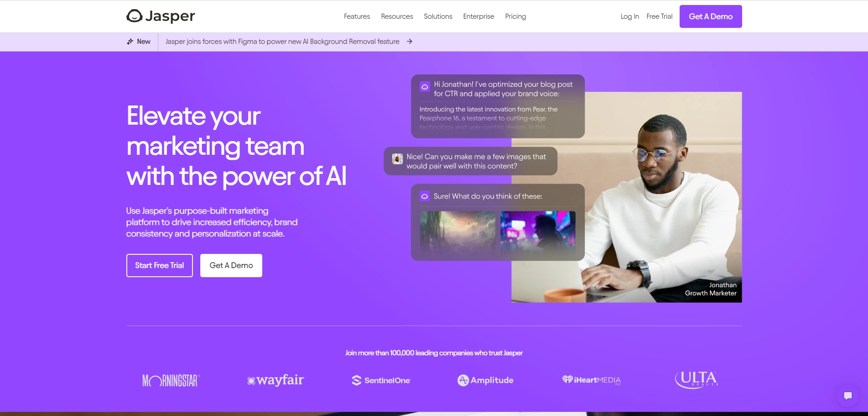
Task: Open the Enterprise page
Action: pyautogui.click(x=478, y=16)
